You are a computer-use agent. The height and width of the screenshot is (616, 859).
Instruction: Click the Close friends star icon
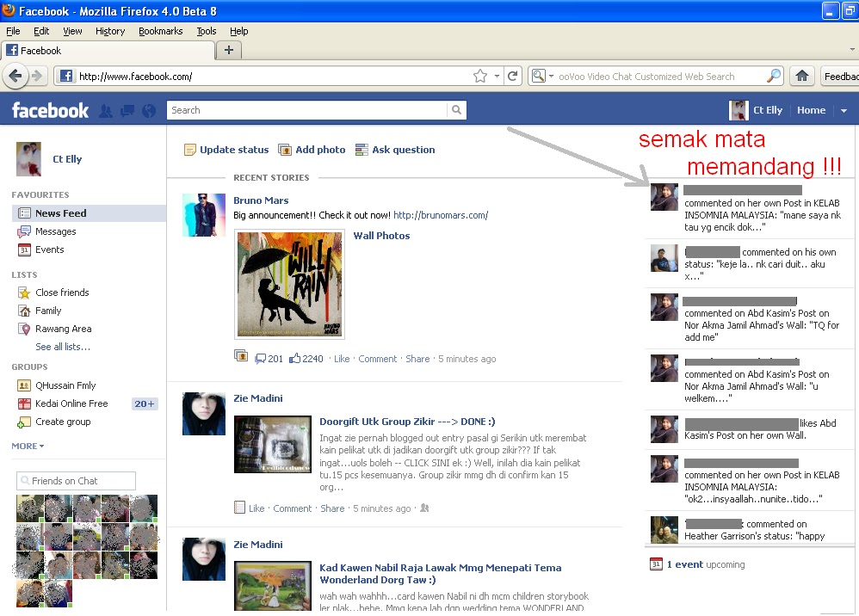coord(24,293)
